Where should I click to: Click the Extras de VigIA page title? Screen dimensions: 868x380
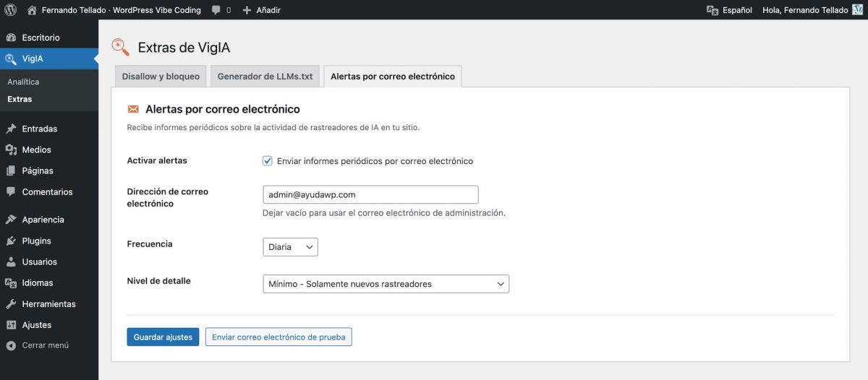[x=184, y=48]
